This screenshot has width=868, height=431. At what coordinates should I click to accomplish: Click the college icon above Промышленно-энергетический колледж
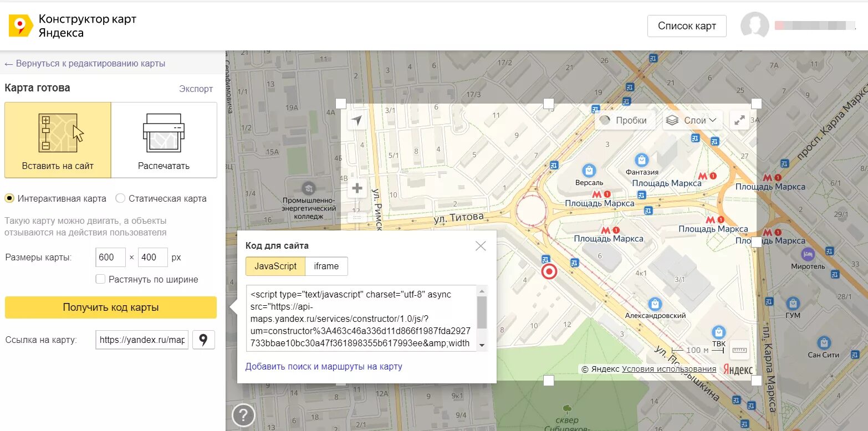[x=309, y=187]
